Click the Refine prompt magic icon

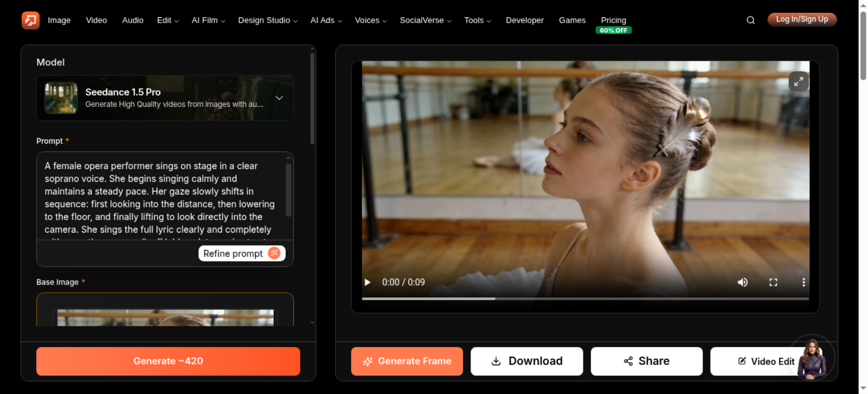coord(274,253)
